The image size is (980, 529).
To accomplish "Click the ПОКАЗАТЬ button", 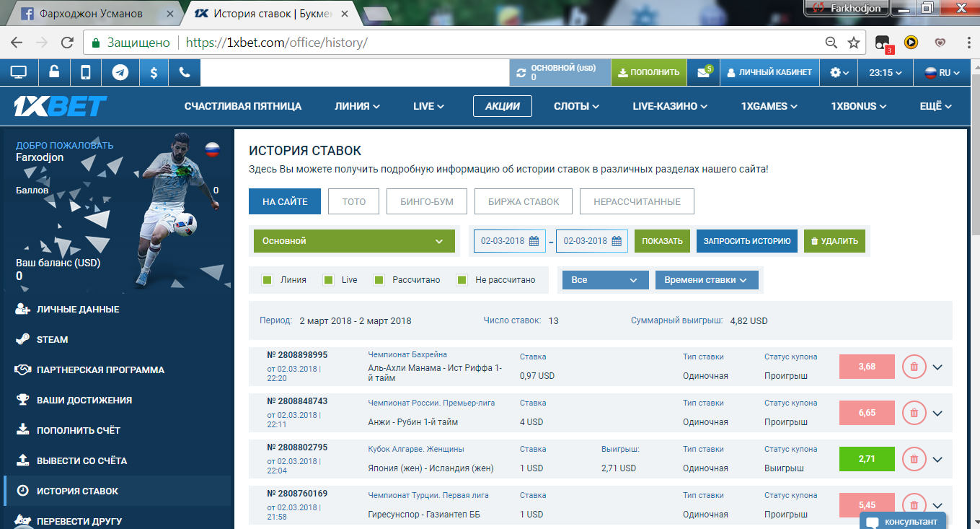I will (663, 241).
